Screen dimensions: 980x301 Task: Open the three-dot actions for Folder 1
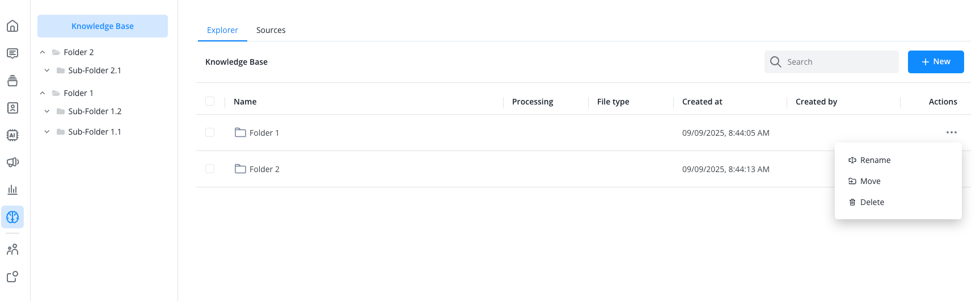click(951, 132)
